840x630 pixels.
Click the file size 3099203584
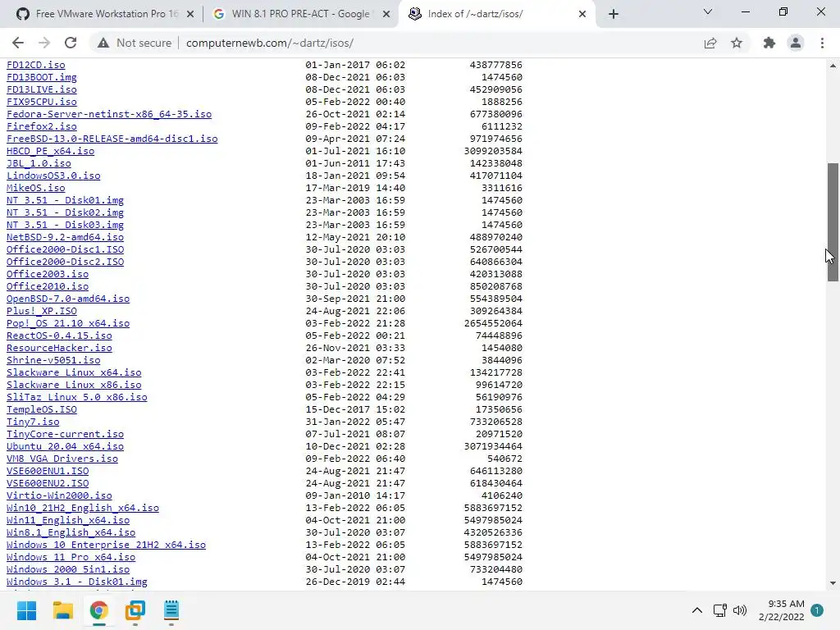tap(493, 151)
